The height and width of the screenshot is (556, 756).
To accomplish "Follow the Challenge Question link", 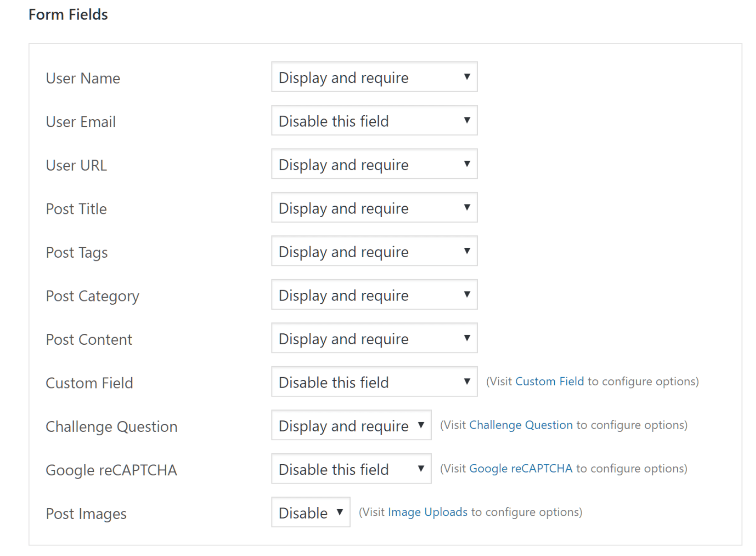I will (521, 425).
